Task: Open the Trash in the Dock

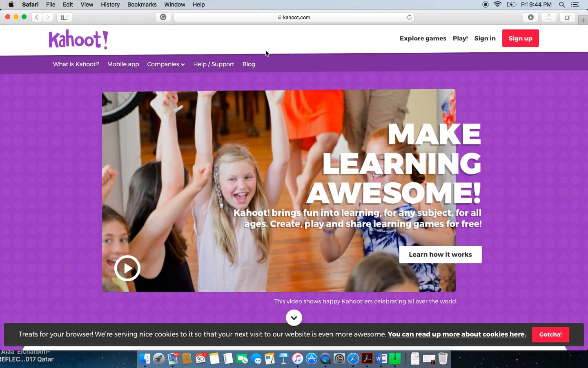Action: [443, 359]
